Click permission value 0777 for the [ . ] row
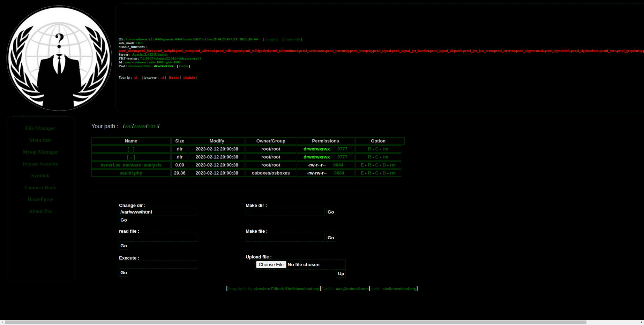644x325 pixels. (x=342, y=149)
